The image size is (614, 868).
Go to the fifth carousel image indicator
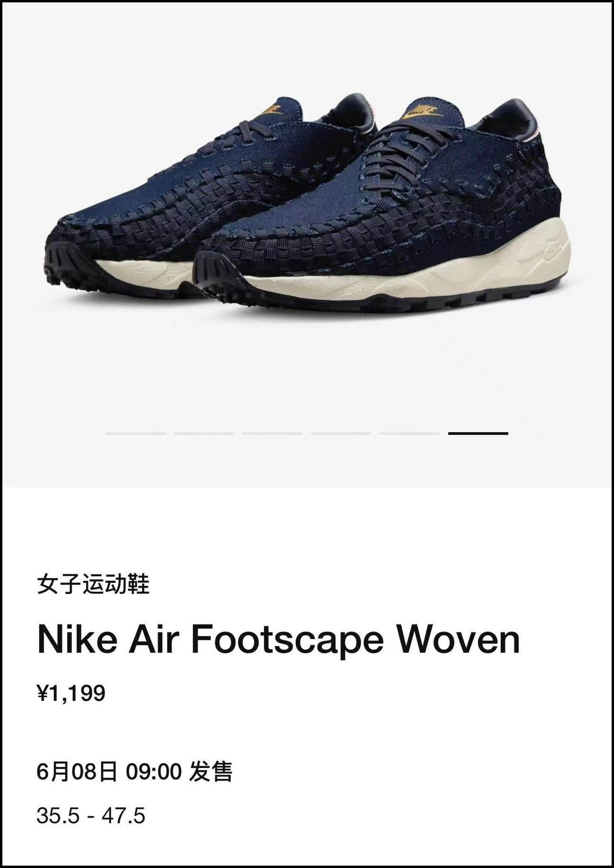410,433
